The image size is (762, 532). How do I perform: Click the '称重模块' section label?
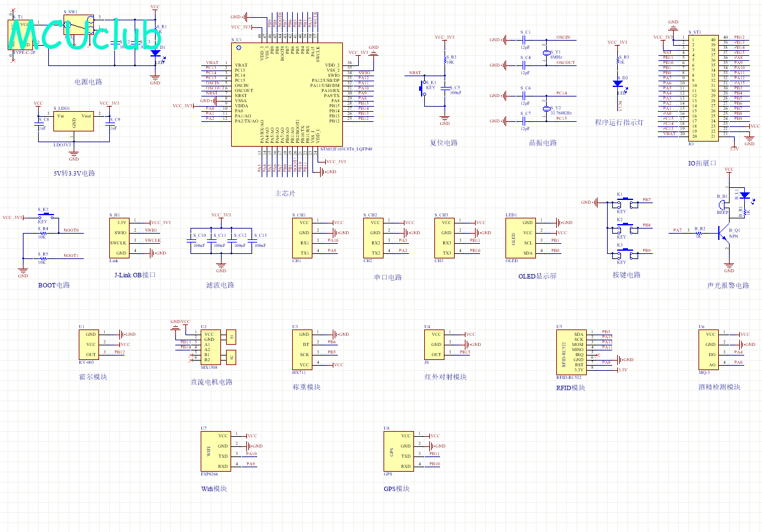coord(307,387)
